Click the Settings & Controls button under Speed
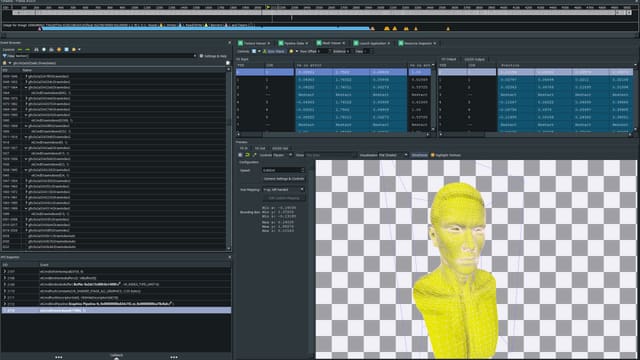Viewport: 640px width, 360px height. point(283,179)
